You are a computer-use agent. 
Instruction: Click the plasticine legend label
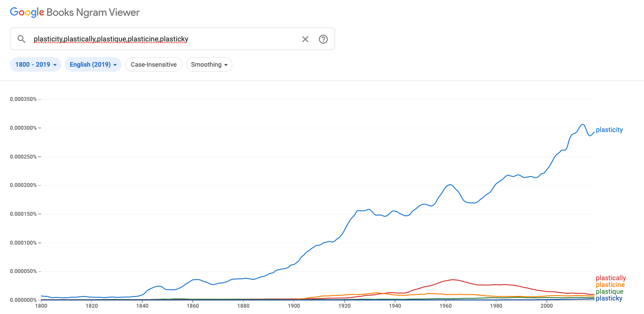(610, 285)
